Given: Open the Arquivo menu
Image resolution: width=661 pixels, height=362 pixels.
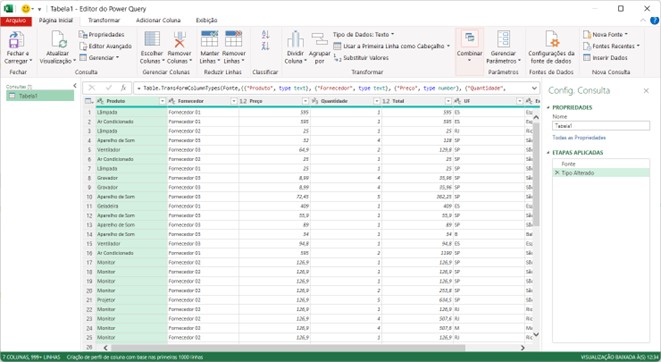Looking at the screenshot, I should tap(16, 21).
